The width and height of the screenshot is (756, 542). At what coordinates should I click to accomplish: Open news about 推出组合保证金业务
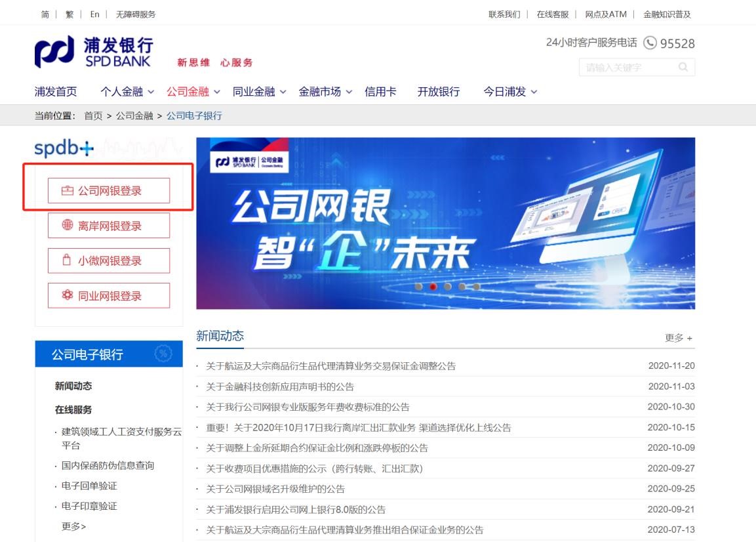345,530
